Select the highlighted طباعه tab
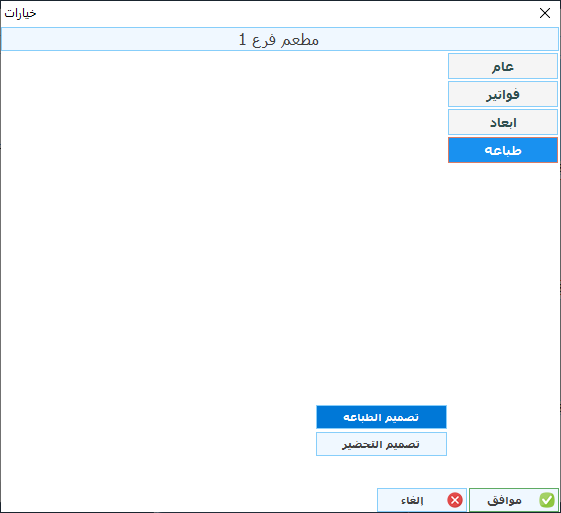The height and width of the screenshot is (513, 561). point(503,150)
